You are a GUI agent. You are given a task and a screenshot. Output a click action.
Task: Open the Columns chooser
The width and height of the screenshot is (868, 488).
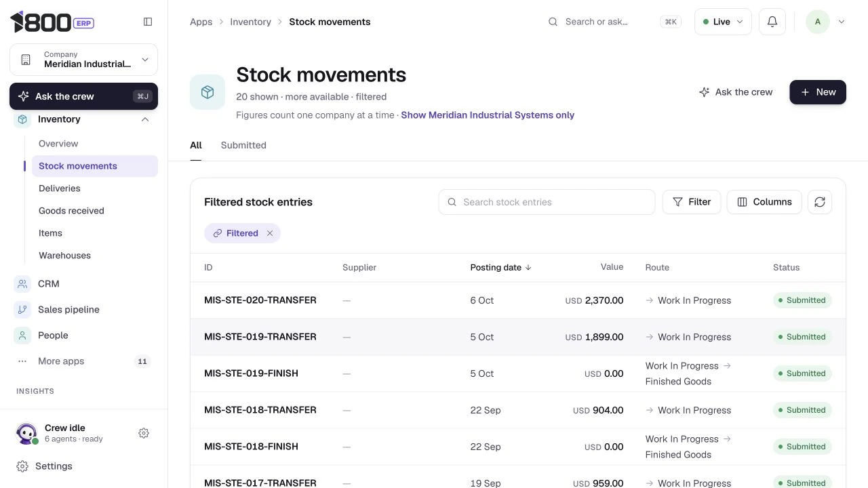pyautogui.click(x=764, y=202)
